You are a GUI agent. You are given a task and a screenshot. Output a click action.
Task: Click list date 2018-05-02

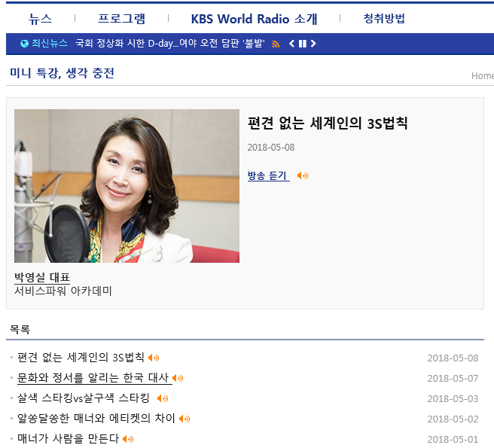pyautogui.click(x=453, y=419)
